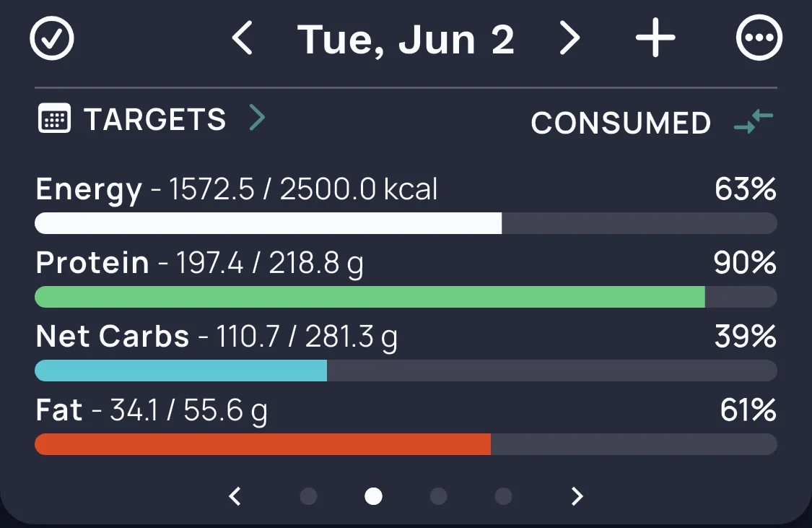Go to next summary page arrow
812x528 pixels.
[x=577, y=496]
